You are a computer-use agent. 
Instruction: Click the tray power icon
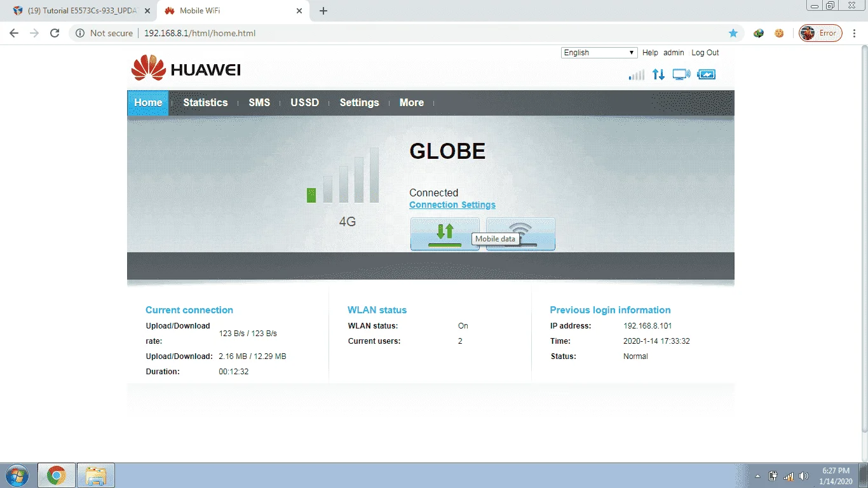point(773,476)
